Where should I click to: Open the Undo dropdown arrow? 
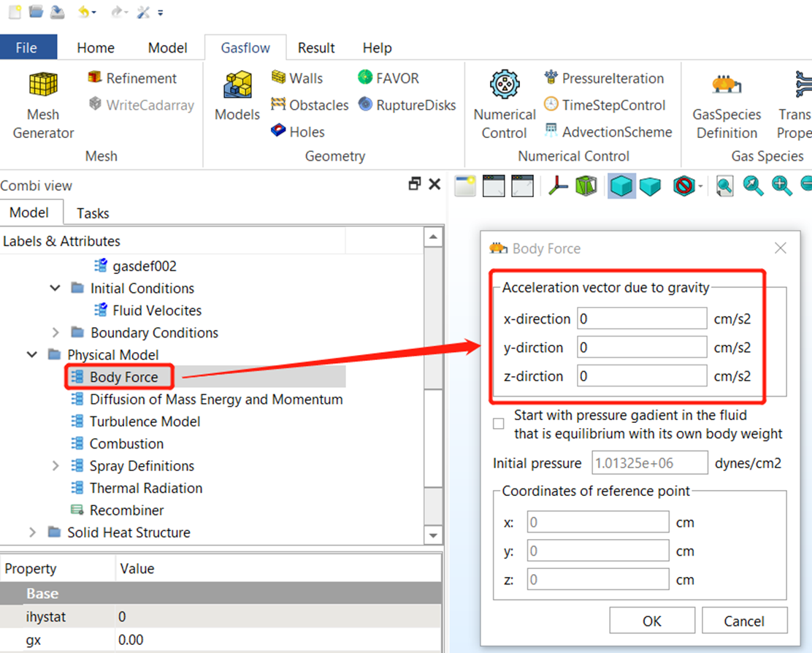click(x=93, y=12)
